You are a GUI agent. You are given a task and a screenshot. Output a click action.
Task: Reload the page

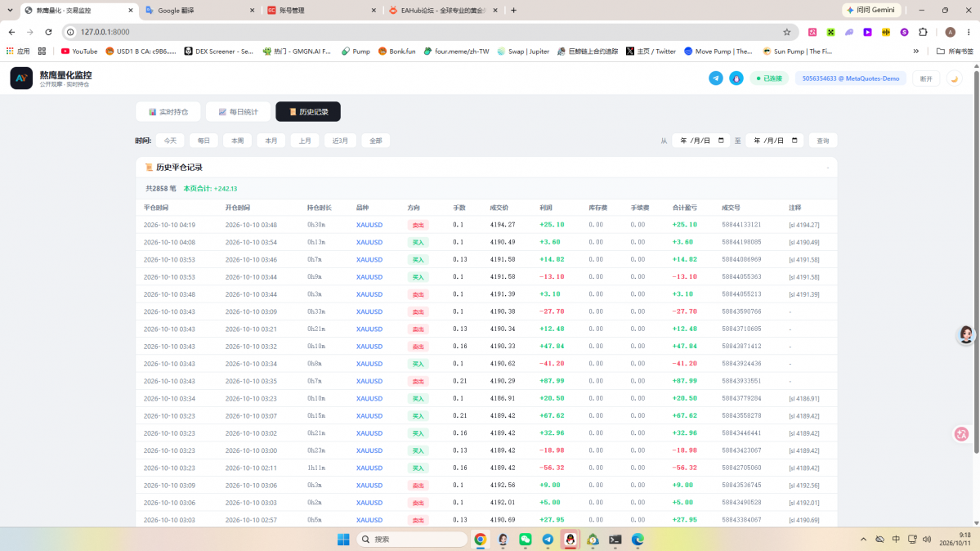click(x=48, y=32)
